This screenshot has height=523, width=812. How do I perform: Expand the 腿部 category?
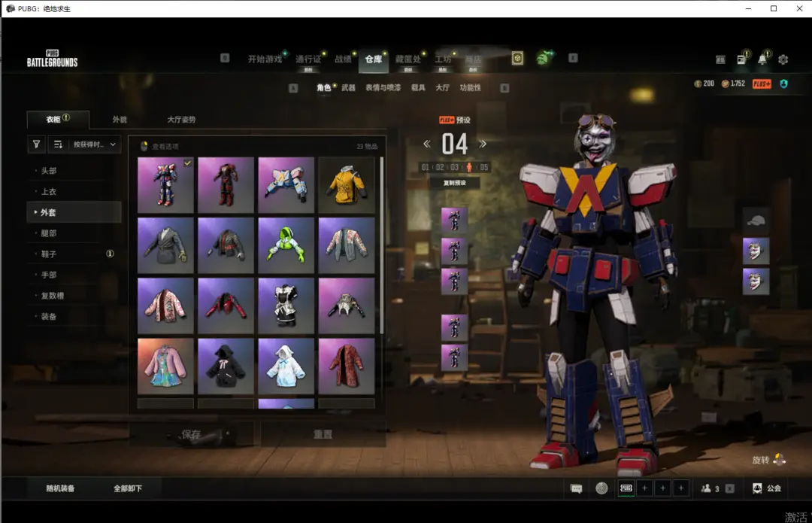coord(74,233)
